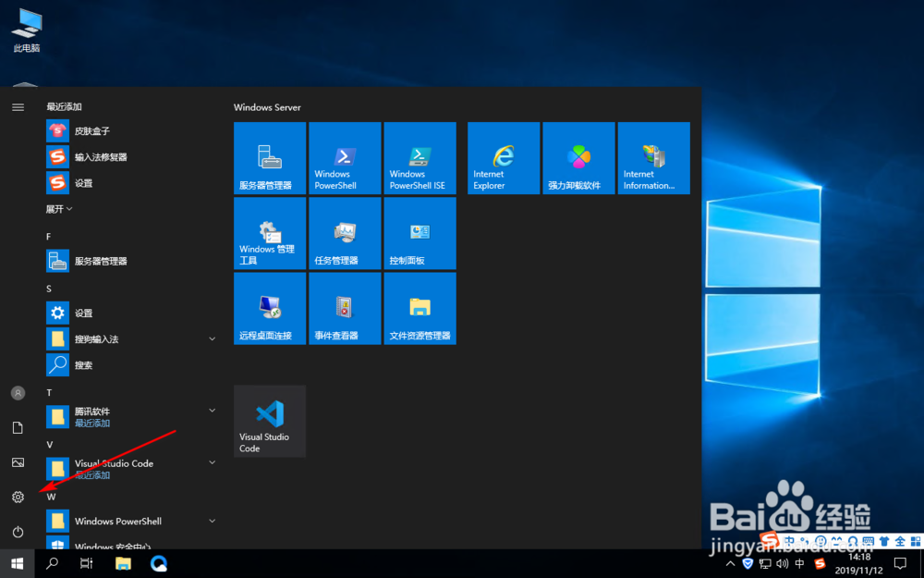Launch the Visual Studio Code tile
This screenshot has width=924, height=578.
point(269,421)
